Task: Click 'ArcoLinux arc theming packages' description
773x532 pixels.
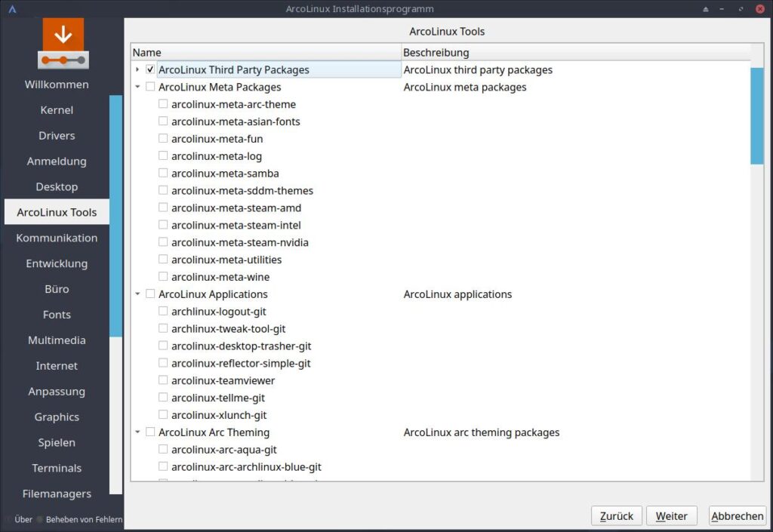Action: pyautogui.click(x=481, y=432)
